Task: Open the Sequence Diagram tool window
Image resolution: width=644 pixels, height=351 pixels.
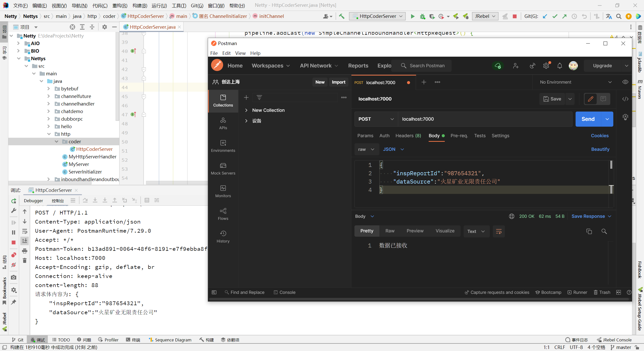Action: point(170,340)
